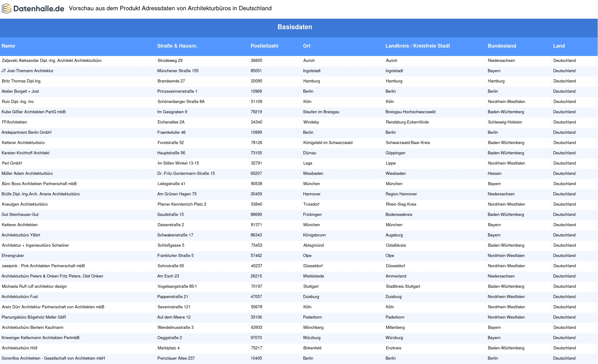The image size is (598, 364).
Task: Select Kneutgen Architekturbüro name
Action: click(x=25, y=204)
